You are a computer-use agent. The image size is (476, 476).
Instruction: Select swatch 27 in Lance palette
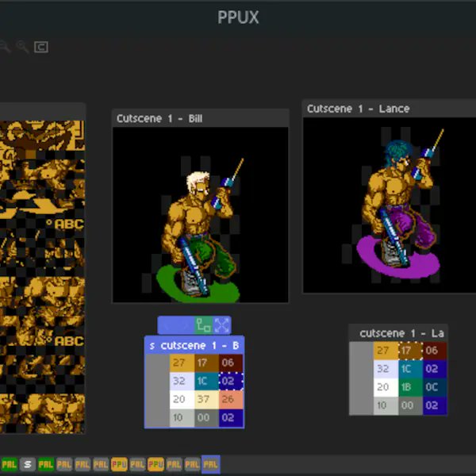(386, 351)
